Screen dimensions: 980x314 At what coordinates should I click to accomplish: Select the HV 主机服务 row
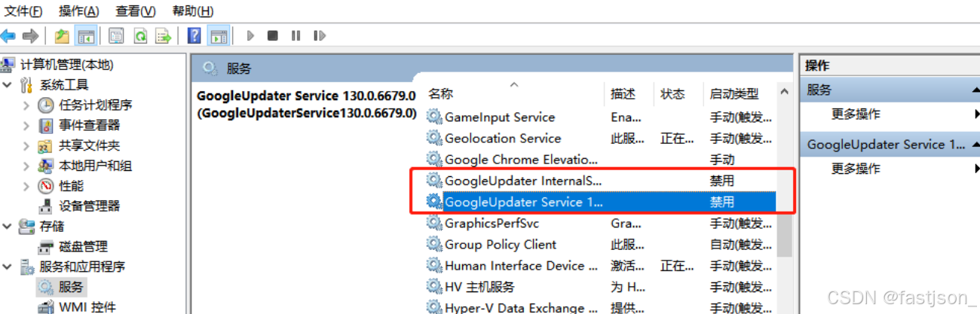[x=600, y=287]
